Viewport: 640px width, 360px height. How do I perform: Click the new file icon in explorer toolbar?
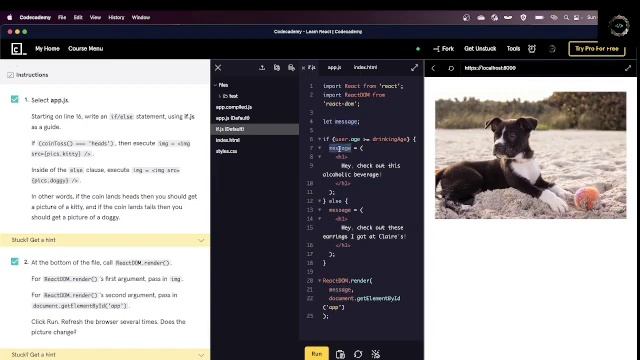tap(277, 68)
